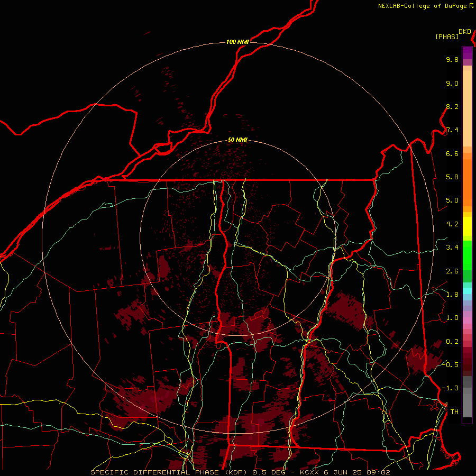
Task: Click the TH threshold label
Action: [x=454, y=412]
